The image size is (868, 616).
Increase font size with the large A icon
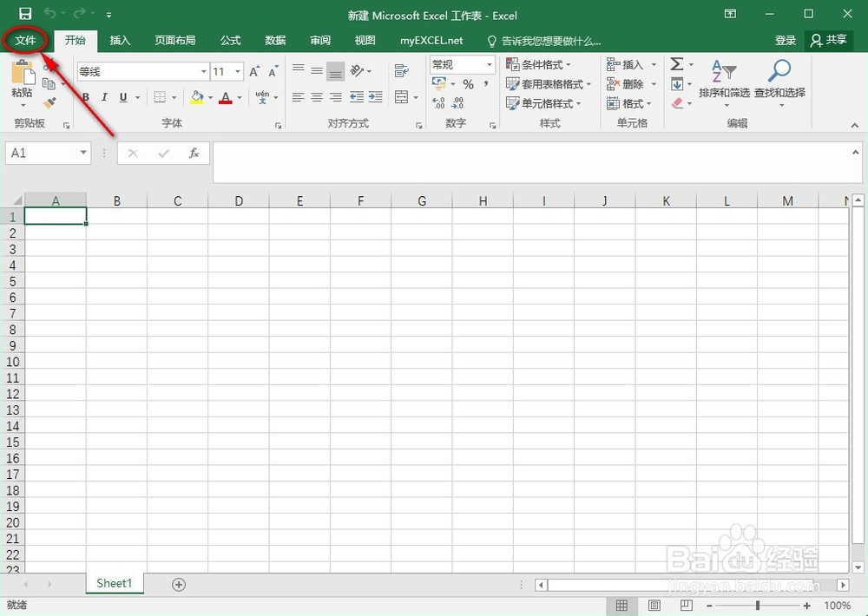point(254,71)
